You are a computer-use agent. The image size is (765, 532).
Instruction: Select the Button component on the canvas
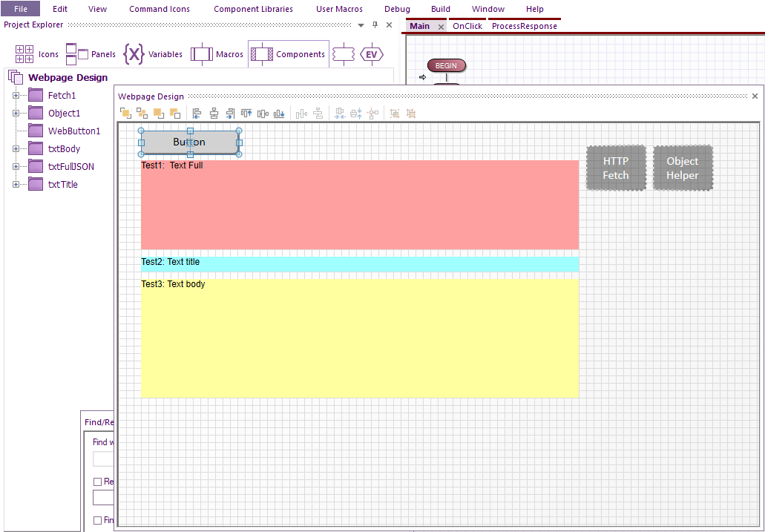tap(190, 142)
